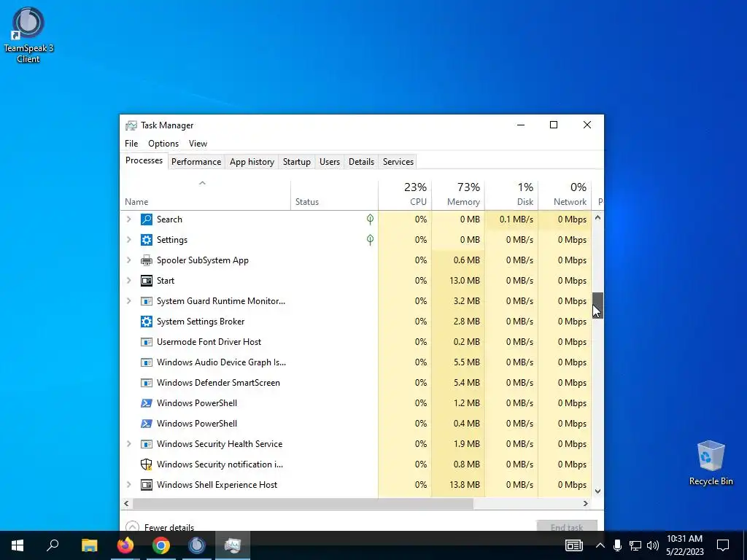Sort processes by Memory usage column
747x560 pixels.
click(x=458, y=195)
